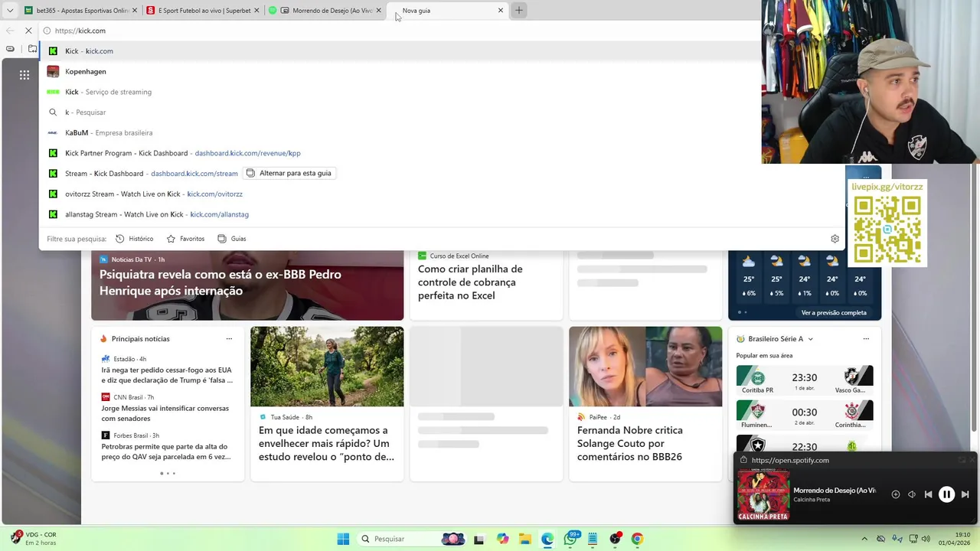980x551 pixels.
Task: Select the Nova guia tab
Action: [x=448, y=10]
